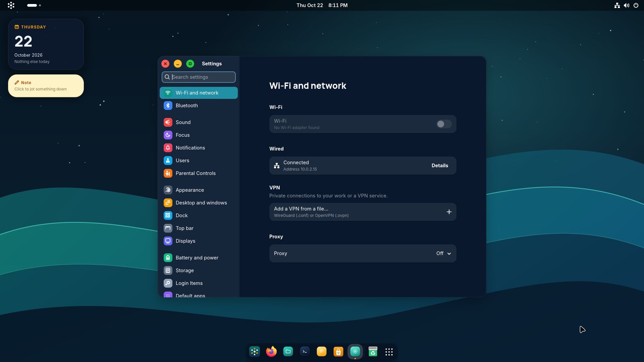The height and width of the screenshot is (362, 644).
Task: Click the Add a VPN from a file row
Action: 363,212
